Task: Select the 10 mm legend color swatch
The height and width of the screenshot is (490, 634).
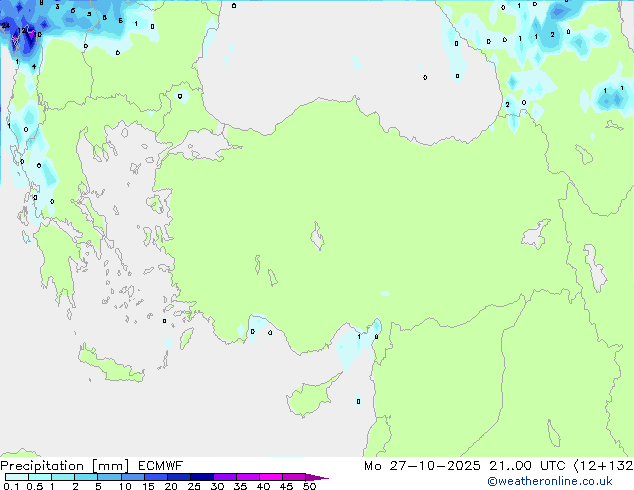Action: pyautogui.click(x=132, y=477)
